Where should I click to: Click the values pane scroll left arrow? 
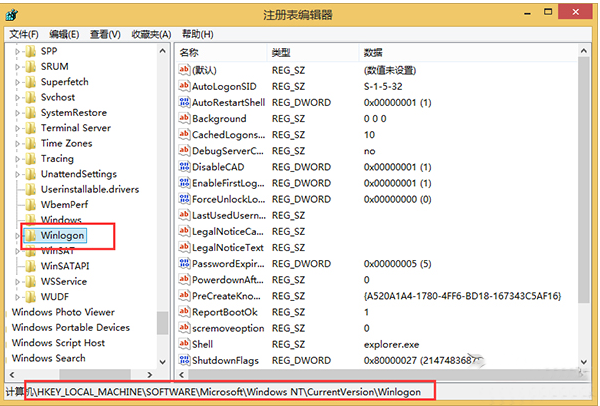tap(182, 375)
